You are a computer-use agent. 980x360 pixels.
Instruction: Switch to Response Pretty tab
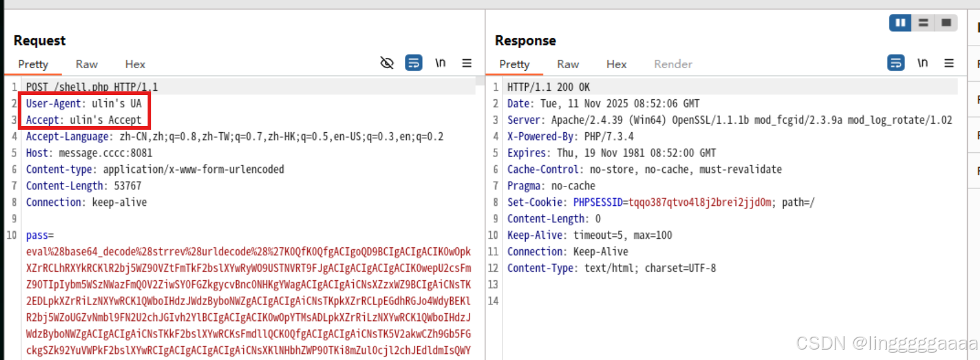pyautogui.click(x=514, y=64)
